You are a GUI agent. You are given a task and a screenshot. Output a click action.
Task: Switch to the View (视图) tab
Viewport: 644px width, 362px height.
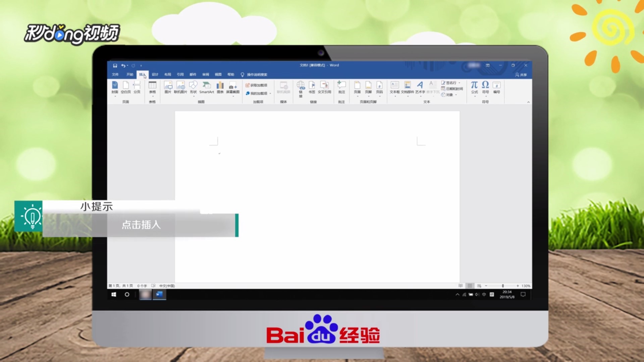tap(218, 74)
